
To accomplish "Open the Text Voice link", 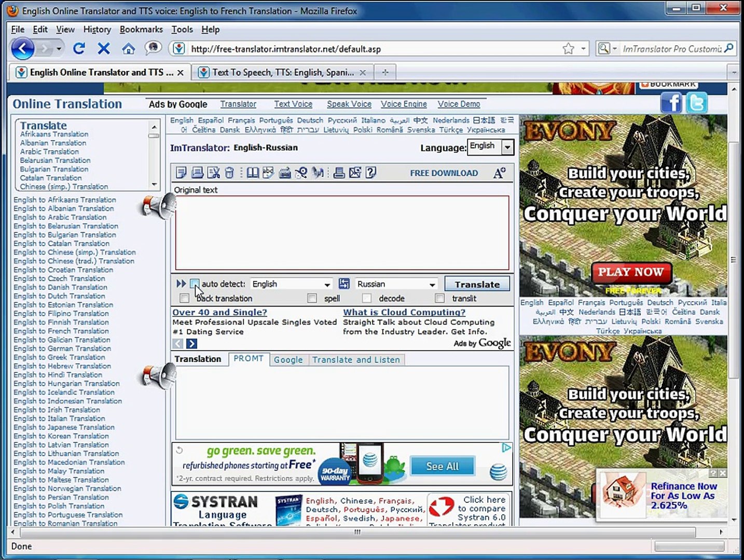I will (293, 104).
